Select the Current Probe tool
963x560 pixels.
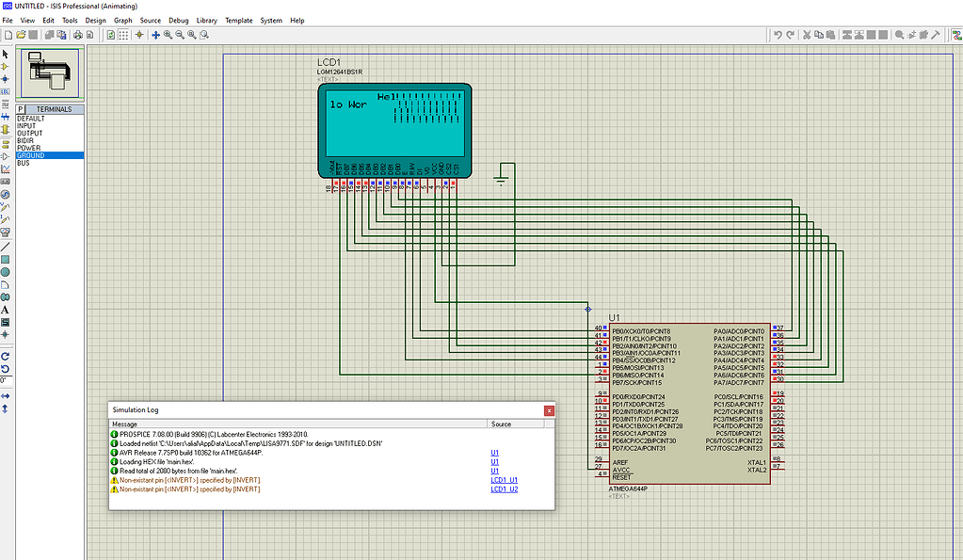pos(6,219)
